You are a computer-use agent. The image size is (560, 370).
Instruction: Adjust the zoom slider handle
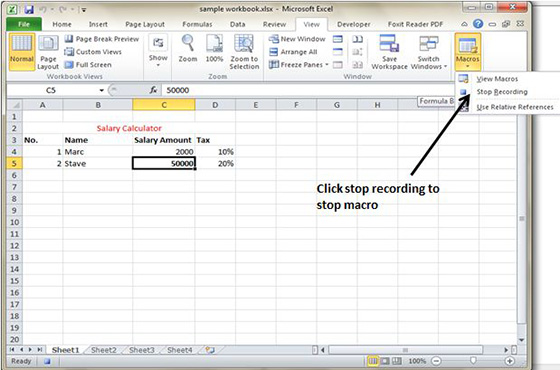[473, 361]
